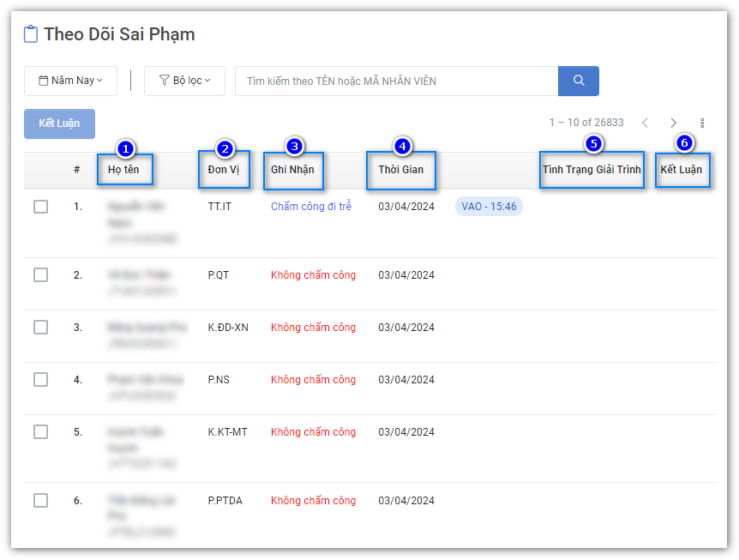Click the Tình Trạng Giải Trình header
This screenshot has height=560, width=739.
(x=592, y=170)
